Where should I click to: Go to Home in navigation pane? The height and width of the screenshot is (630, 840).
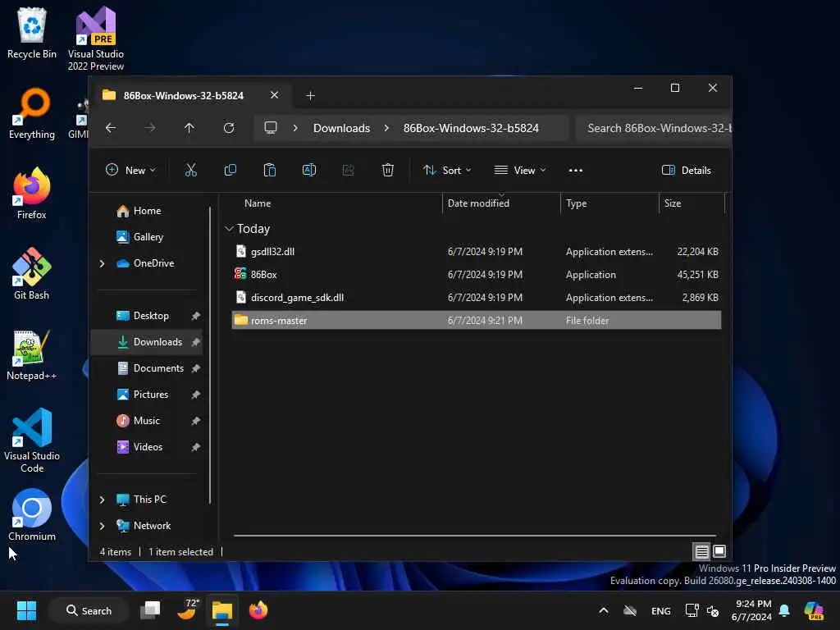pos(148,211)
